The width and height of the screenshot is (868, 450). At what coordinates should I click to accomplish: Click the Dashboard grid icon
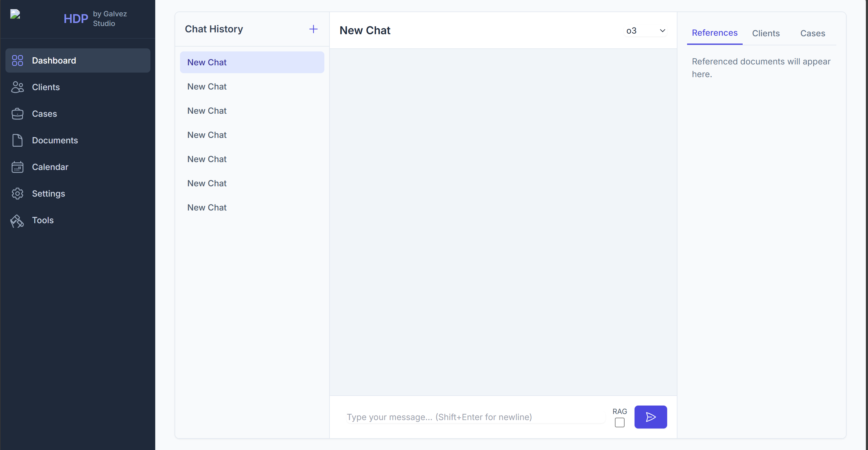pos(18,60)
